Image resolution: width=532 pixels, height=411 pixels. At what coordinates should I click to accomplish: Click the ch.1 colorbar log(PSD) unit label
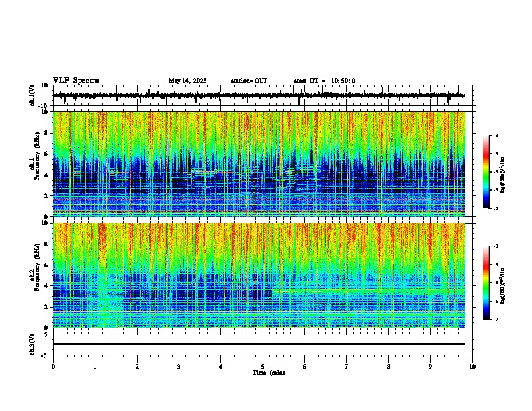tap(503, 175)
